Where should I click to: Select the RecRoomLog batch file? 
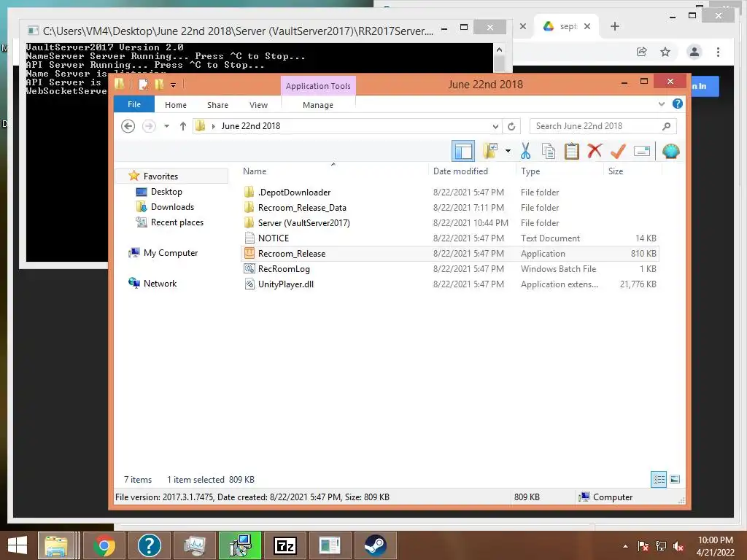point(284,268)
